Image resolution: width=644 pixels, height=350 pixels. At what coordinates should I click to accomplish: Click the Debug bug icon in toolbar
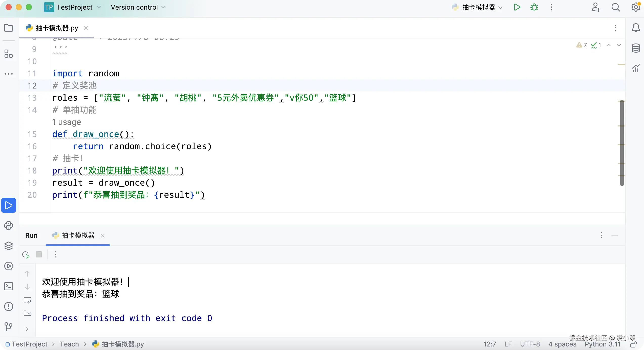(x=534, y=7)
